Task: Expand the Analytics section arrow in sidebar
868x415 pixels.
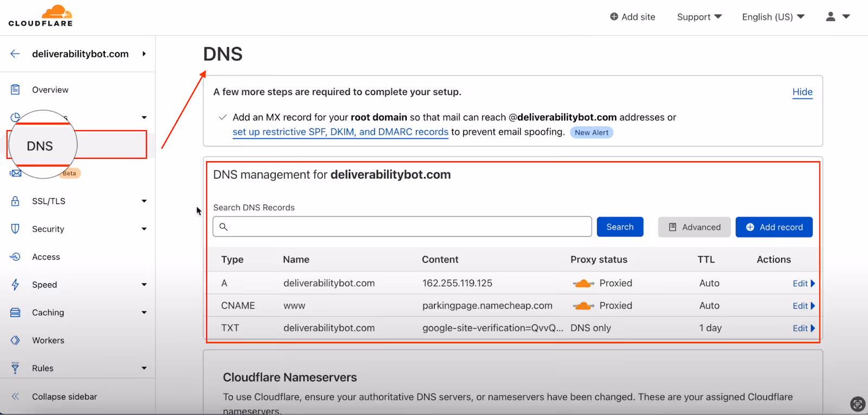Action: 144,117
